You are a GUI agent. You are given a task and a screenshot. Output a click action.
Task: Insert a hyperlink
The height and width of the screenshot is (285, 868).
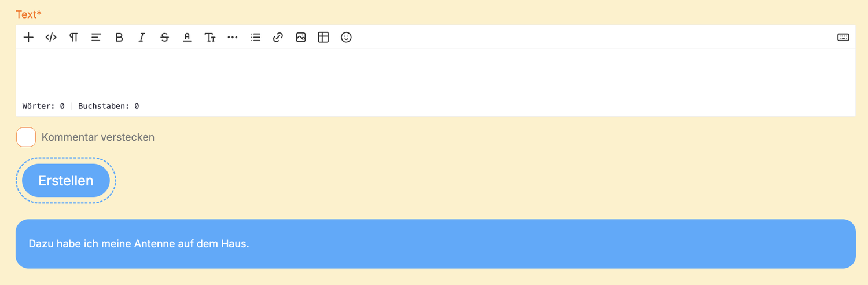pyautogui.click(x=278, y=38)
